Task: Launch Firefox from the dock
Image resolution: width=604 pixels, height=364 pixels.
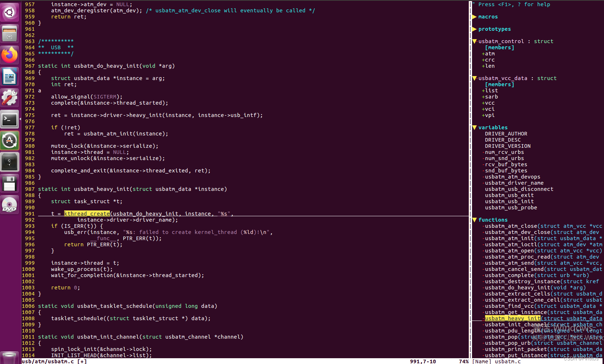Action: (9, 55)
